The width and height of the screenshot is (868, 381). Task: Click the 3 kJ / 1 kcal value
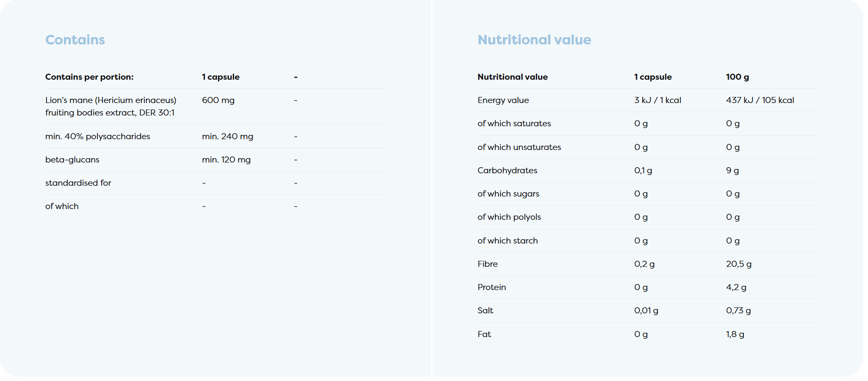(x=657, y=100)
